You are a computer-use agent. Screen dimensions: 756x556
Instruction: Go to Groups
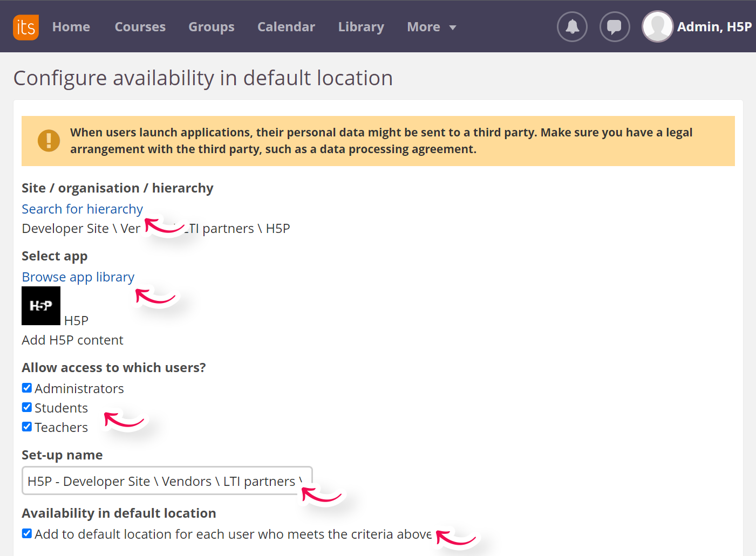211,26
